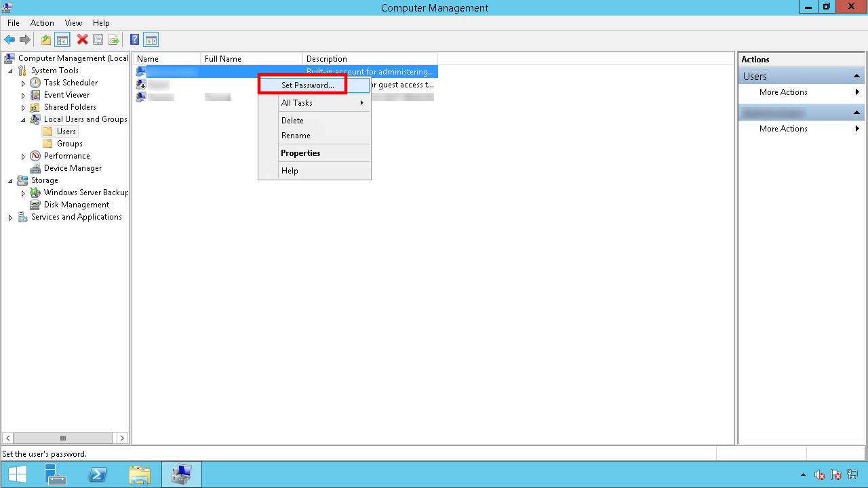Screen dimensions: 868x488
Task: Expand the Windows Server Backup node
Action: coord(23,192)
